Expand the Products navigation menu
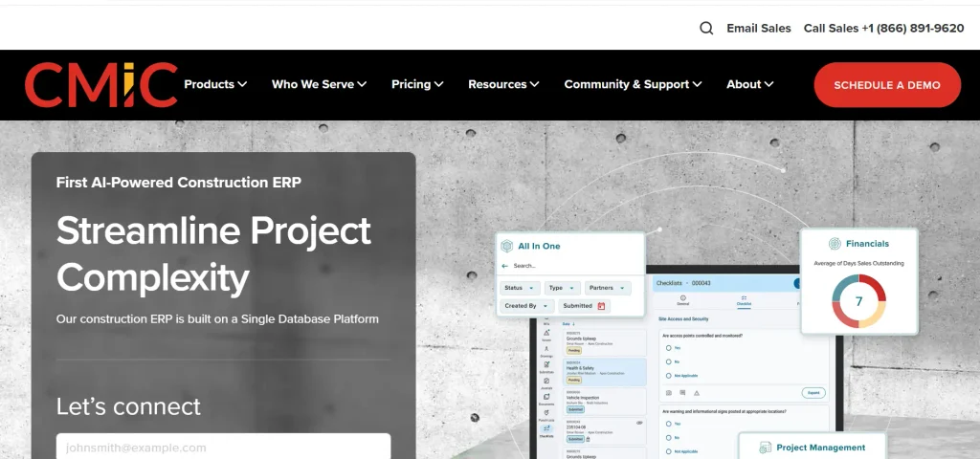 coord(215,84)
